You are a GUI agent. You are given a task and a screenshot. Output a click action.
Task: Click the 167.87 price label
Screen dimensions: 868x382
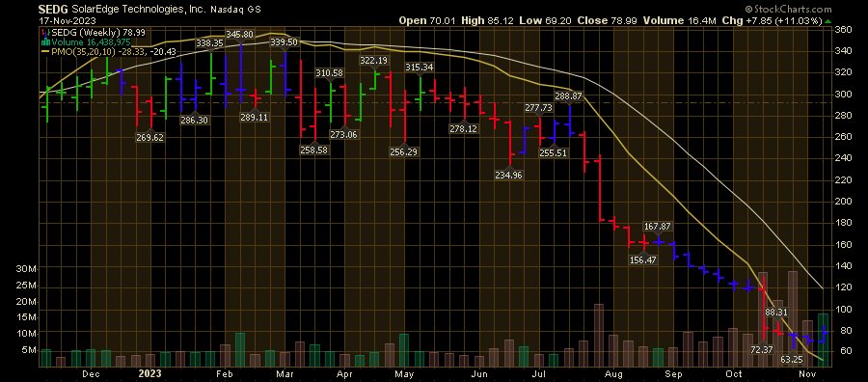[x=658, y=227]
